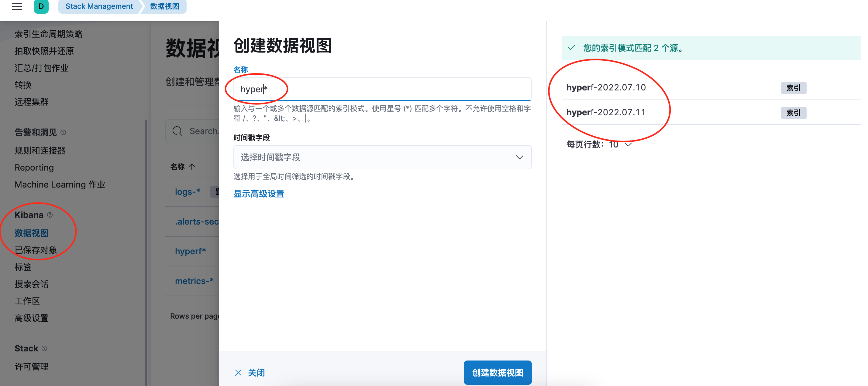Image resolution: width=868 pixels, height=386 pixels.
Task: Click the help icon next to Kibana
Action: point(50,215)
